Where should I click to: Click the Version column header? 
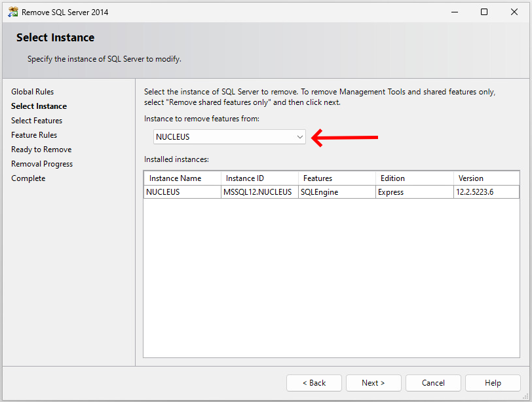pos(470,178)
